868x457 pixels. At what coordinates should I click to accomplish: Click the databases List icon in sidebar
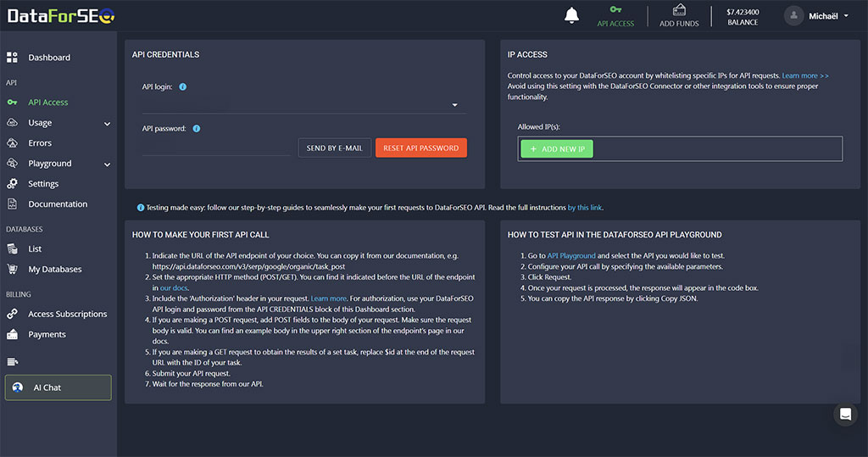click(12, 248)
